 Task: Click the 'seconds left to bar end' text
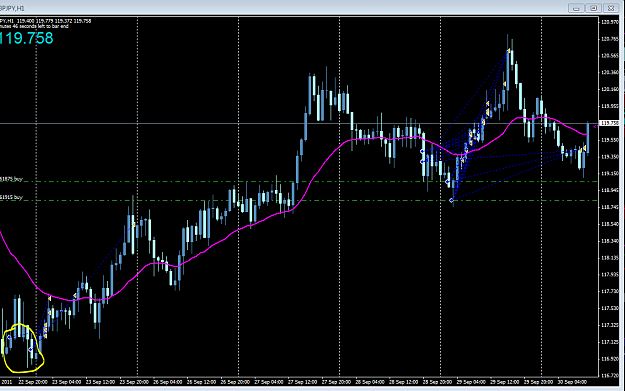(45, 26)
